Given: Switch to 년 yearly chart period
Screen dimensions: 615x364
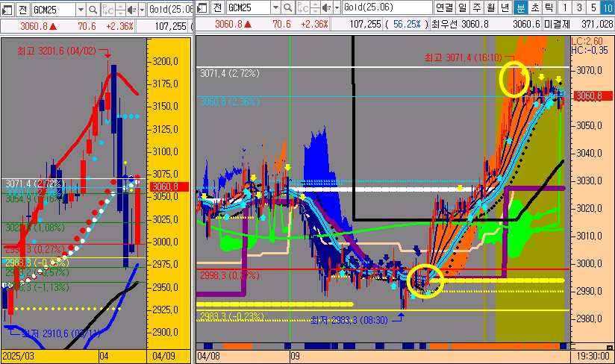Looking at the screenshot, I should click(505, 7).
